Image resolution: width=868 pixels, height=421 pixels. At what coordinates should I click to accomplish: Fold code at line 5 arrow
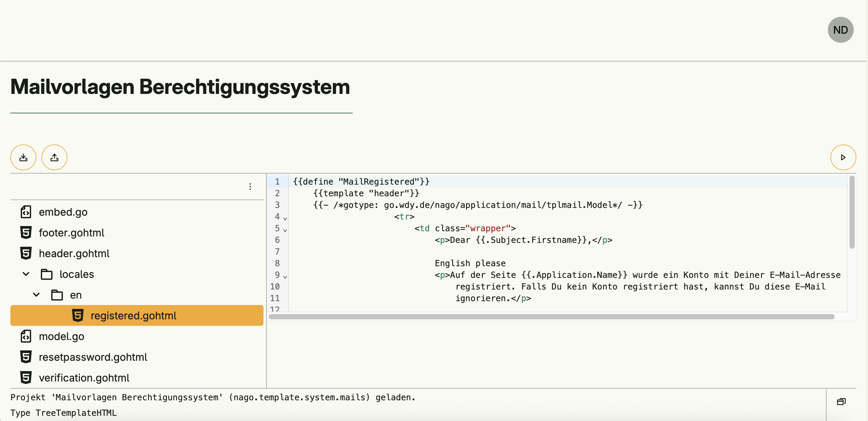285,231
